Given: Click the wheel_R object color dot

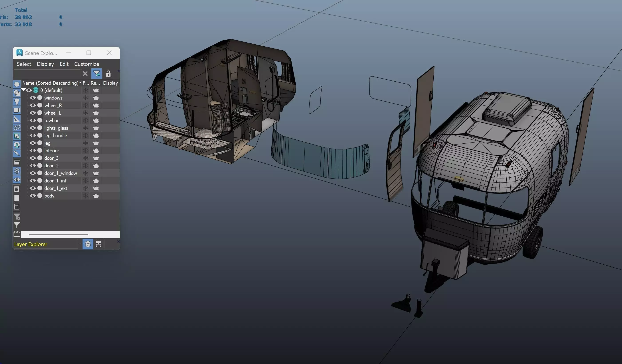Looking at the screenshot, I should (x=40, y=105).
